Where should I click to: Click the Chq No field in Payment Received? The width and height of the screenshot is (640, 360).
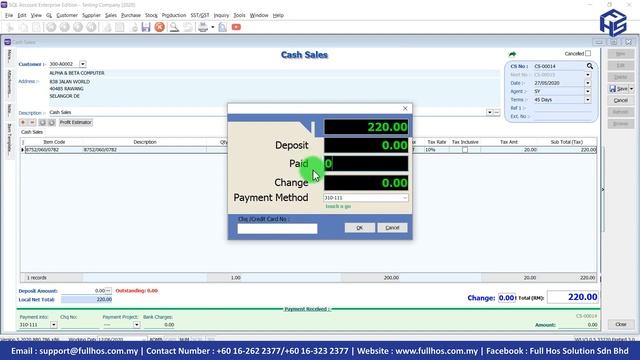[x=80, y=325]
